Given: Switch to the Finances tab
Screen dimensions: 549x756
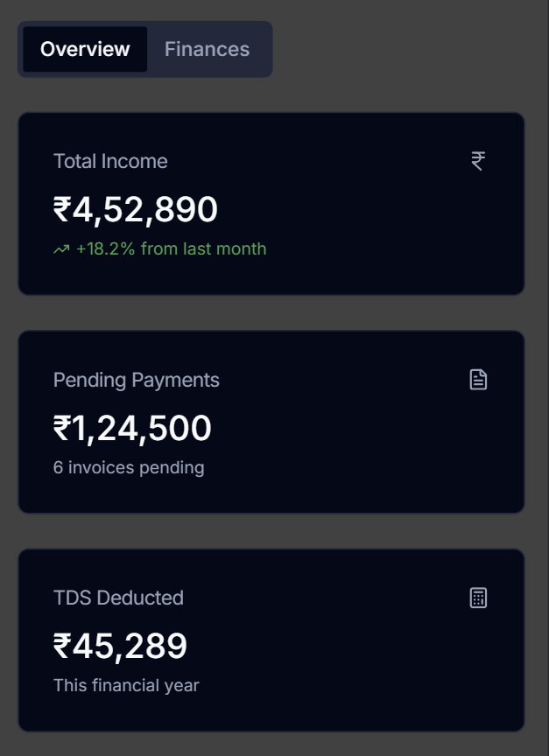Looking at the screenshot, I should (x=207, y=49).
